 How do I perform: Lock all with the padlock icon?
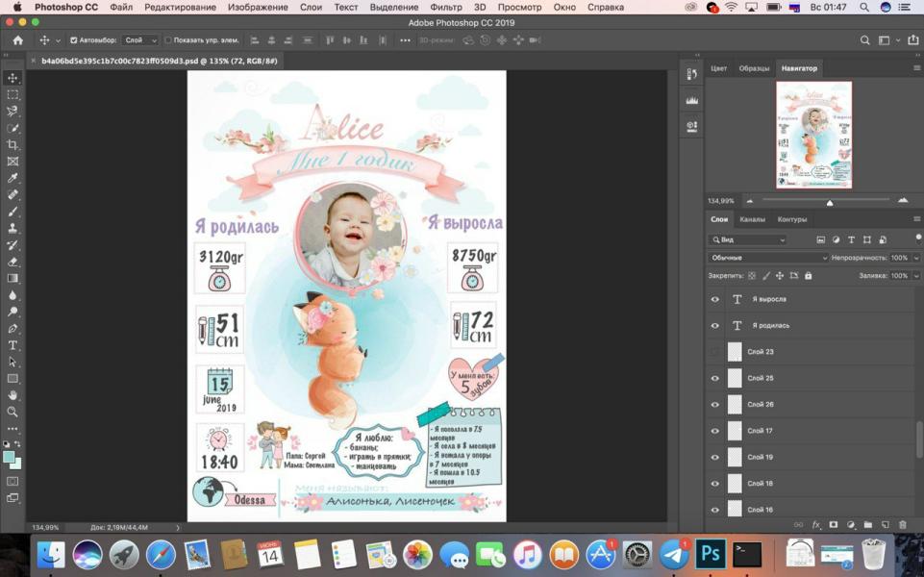click(x=809, y=275)
